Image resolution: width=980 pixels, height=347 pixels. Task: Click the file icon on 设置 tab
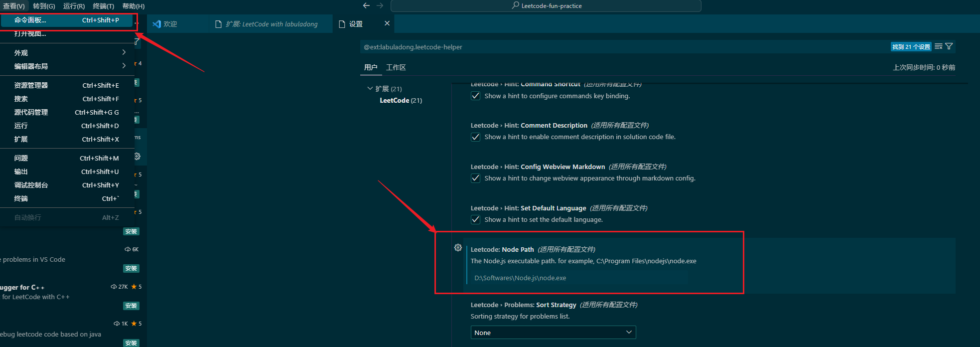342,24
